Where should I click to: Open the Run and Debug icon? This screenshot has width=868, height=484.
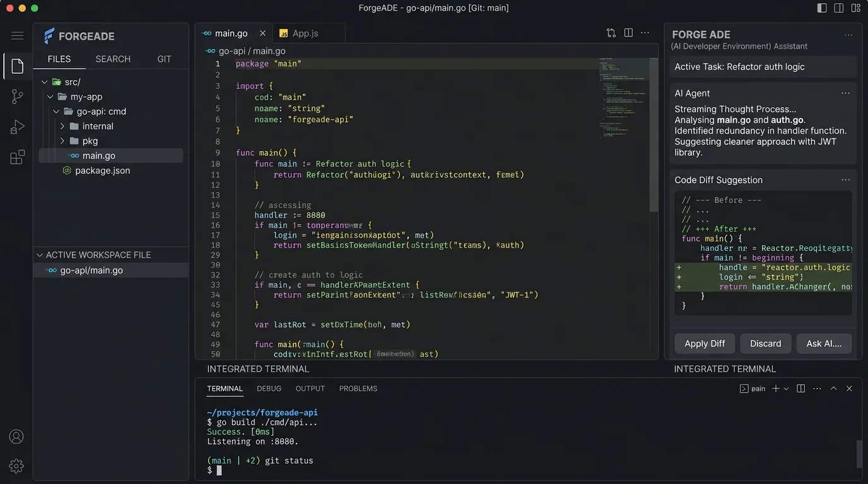(17, 127)
